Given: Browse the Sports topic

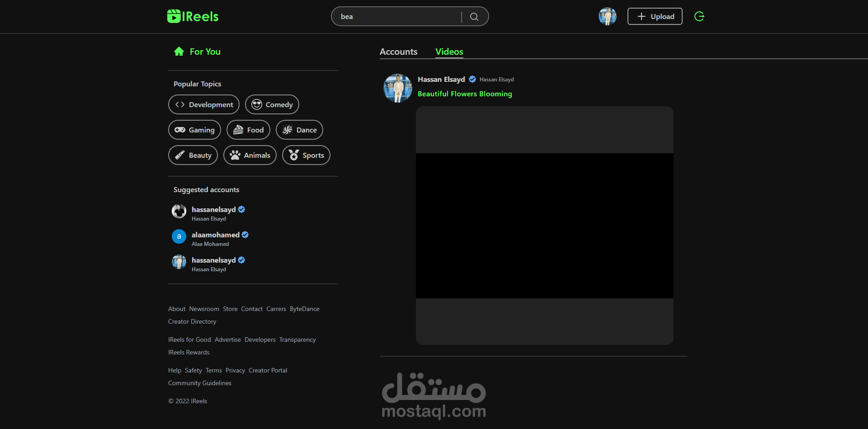Looking at the screenshot, I should click(306, 155).
